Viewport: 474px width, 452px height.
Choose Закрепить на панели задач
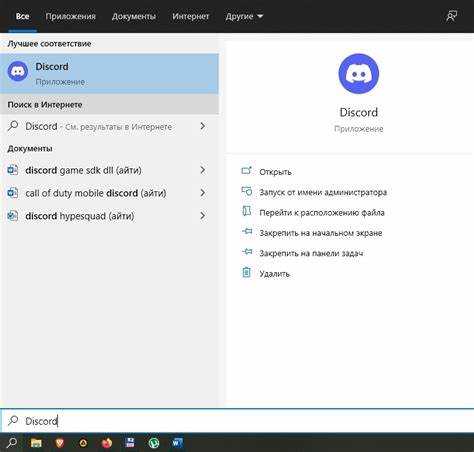(311, 253)
